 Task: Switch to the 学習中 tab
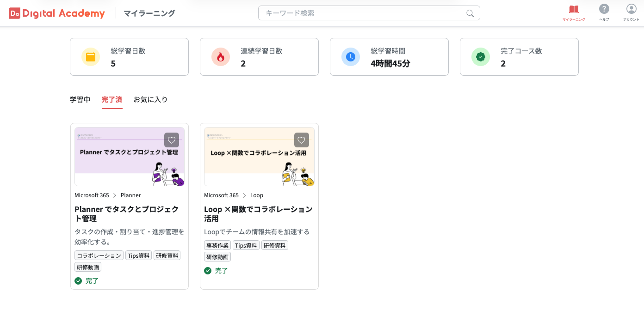(x=80, y=99)
